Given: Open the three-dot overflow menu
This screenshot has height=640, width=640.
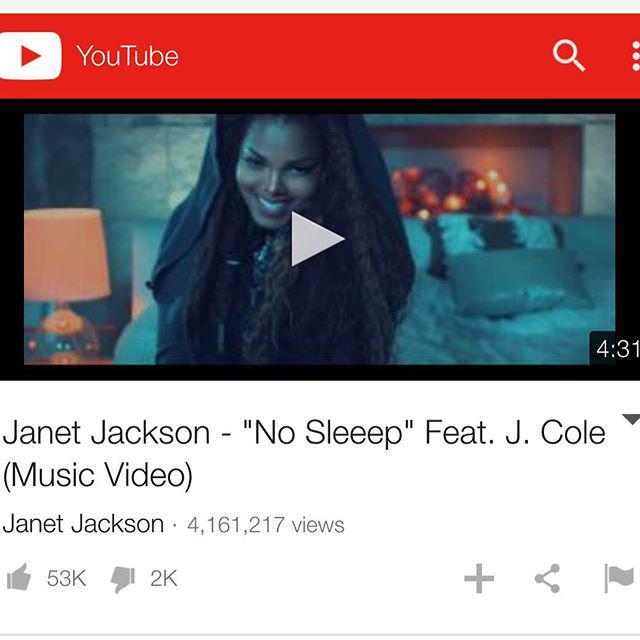Looking at the screenshot, I should pos(635,56).
